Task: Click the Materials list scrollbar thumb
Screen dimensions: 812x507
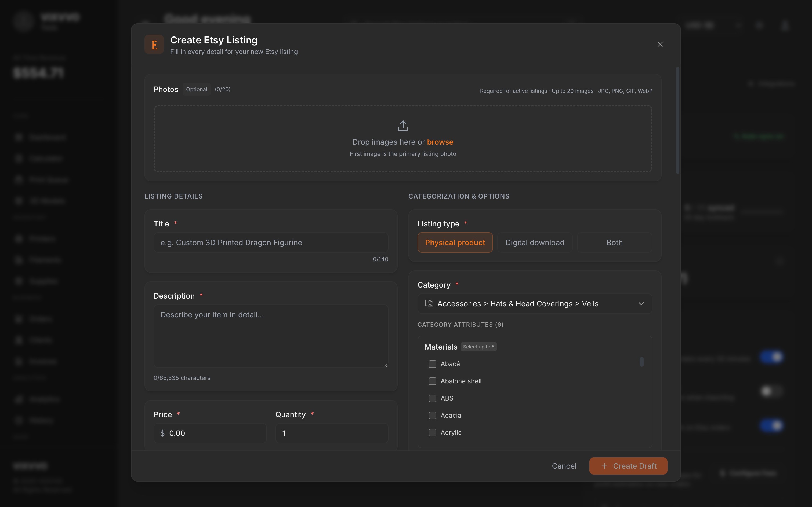Action: (x=641, y=362)
